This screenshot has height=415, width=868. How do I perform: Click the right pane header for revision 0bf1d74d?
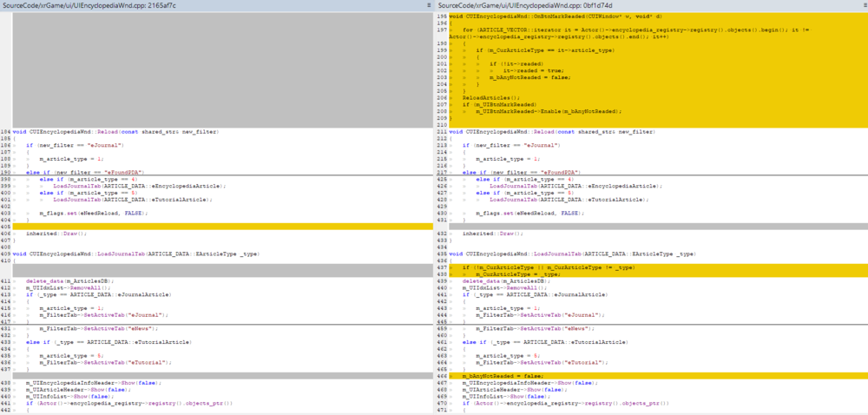pos(527,5)
